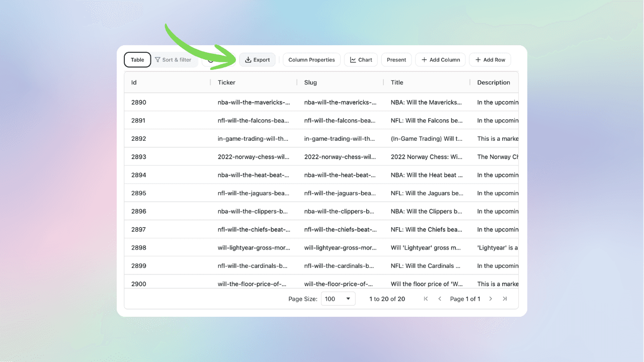The width and height of the screenshot is (644, 362).
Task: Jump to the first page using the skip-back icon
Action: (425, 298)
